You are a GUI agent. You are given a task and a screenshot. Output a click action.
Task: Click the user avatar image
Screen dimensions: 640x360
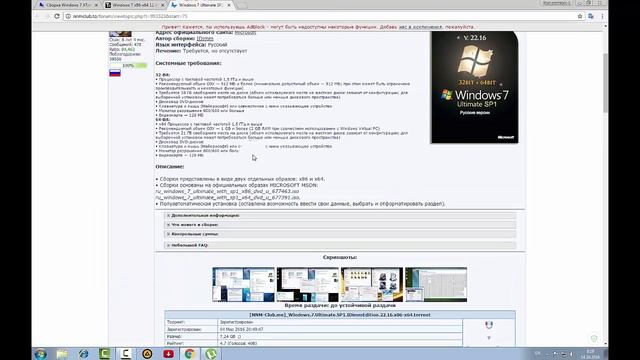point(120,33)
